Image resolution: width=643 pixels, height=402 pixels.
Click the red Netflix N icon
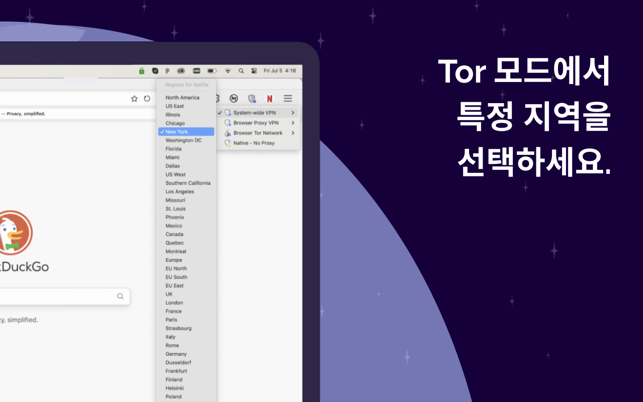[269, 98]
